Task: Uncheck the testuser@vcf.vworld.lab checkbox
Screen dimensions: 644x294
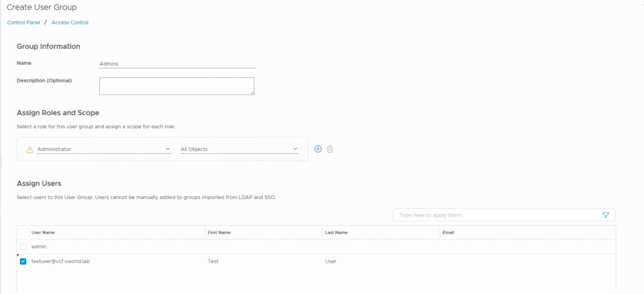Action: coord(23,261)
